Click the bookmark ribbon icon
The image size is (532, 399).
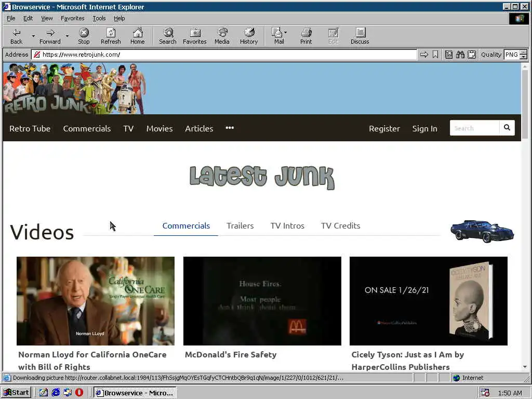pos(435,54)
